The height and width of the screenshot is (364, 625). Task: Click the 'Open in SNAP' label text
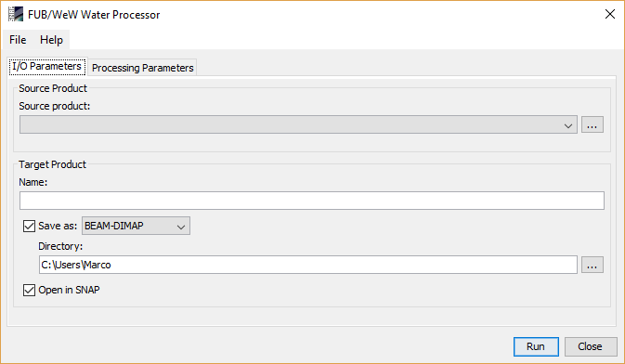69,290
